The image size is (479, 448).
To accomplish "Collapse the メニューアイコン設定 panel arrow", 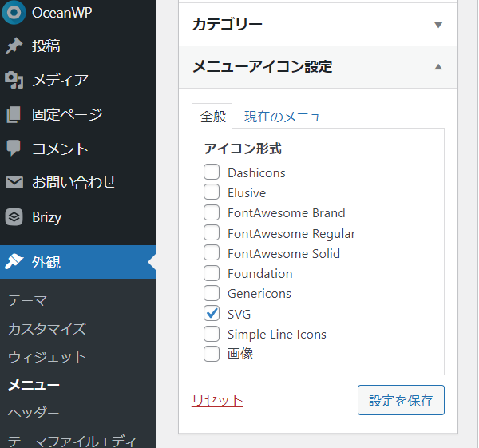I will pos(438,67).
